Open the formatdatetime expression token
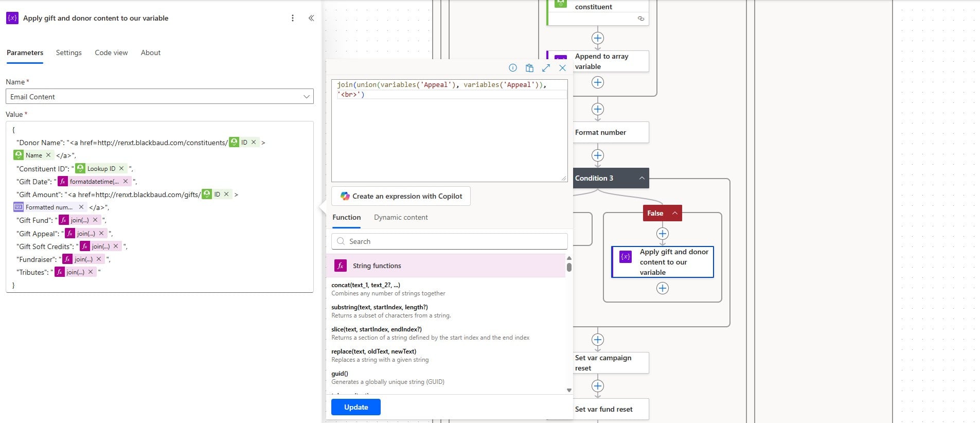The height and width of the screenshot is (423, 980). tap(94, 181)
